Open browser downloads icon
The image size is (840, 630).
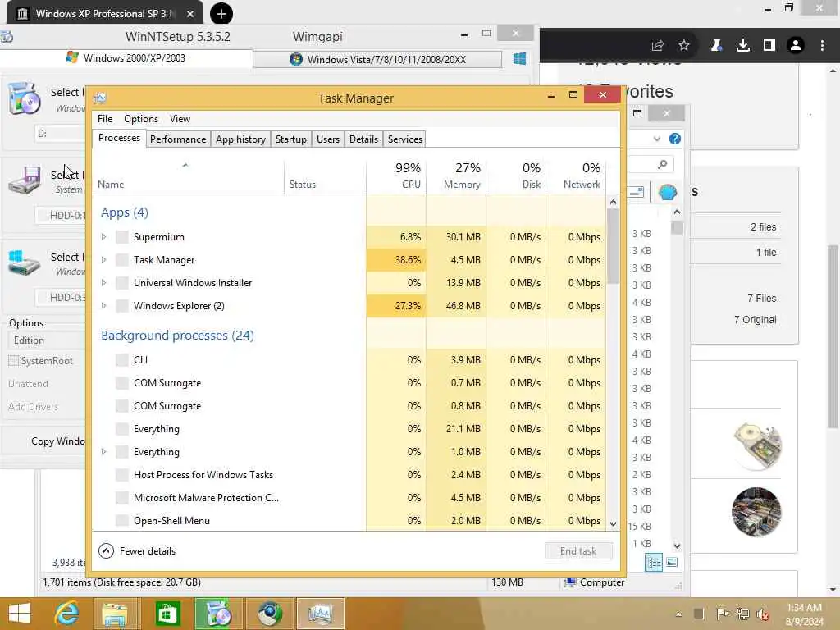tap(743, 46)
